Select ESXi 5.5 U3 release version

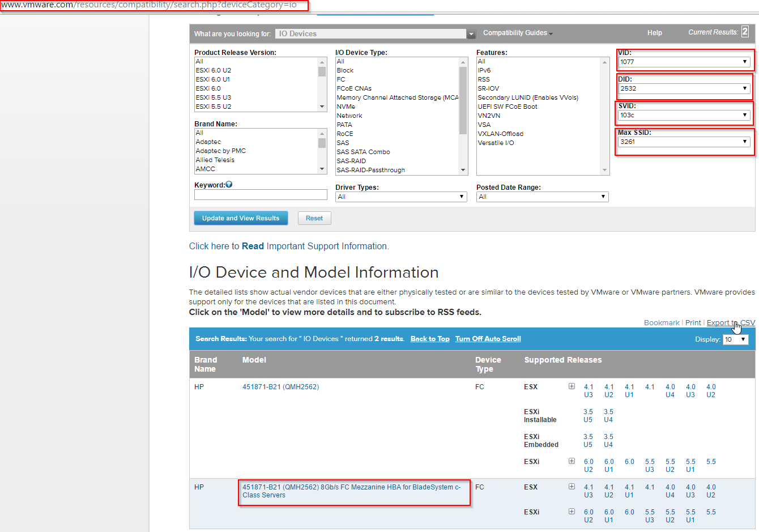pos(214,97)
